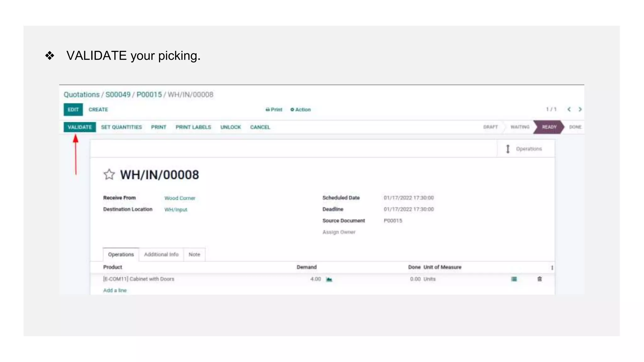
Task: Open the forecast chart icon beside Demand
Action: click(329, 279)
